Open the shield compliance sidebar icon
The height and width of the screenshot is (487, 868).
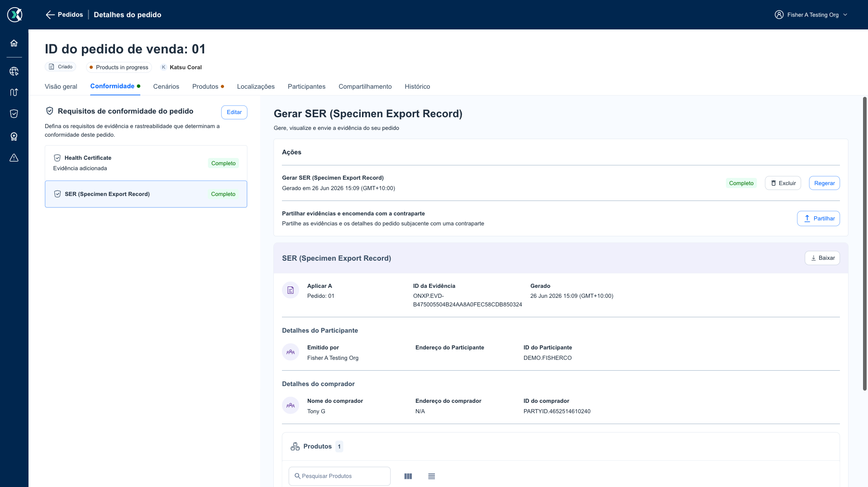[x=14, y=114]
